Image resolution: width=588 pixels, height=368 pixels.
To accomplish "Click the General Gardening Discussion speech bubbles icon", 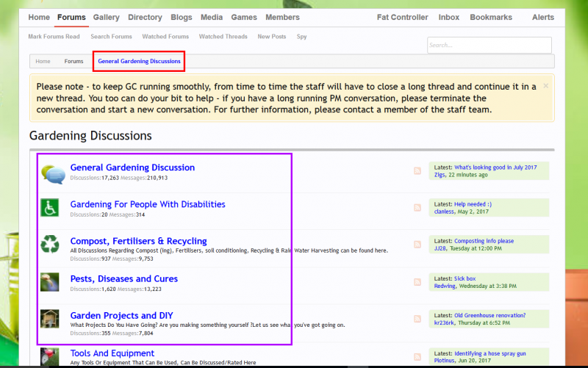I will (53, 174).
